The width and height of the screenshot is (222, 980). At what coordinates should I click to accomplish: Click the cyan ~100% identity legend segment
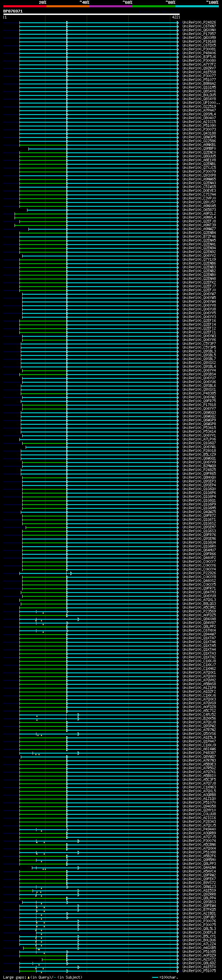tap(197, 6)
